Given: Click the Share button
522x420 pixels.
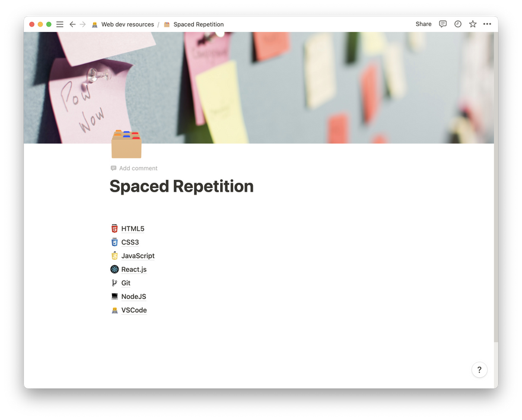Looking at the screenshot, I should tap(424, 24).
